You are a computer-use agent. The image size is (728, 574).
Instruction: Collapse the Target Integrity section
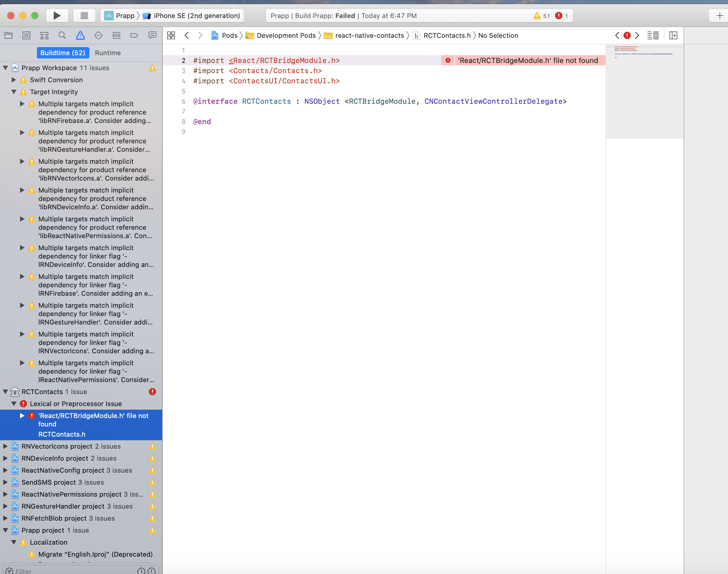tap(14, 92)
